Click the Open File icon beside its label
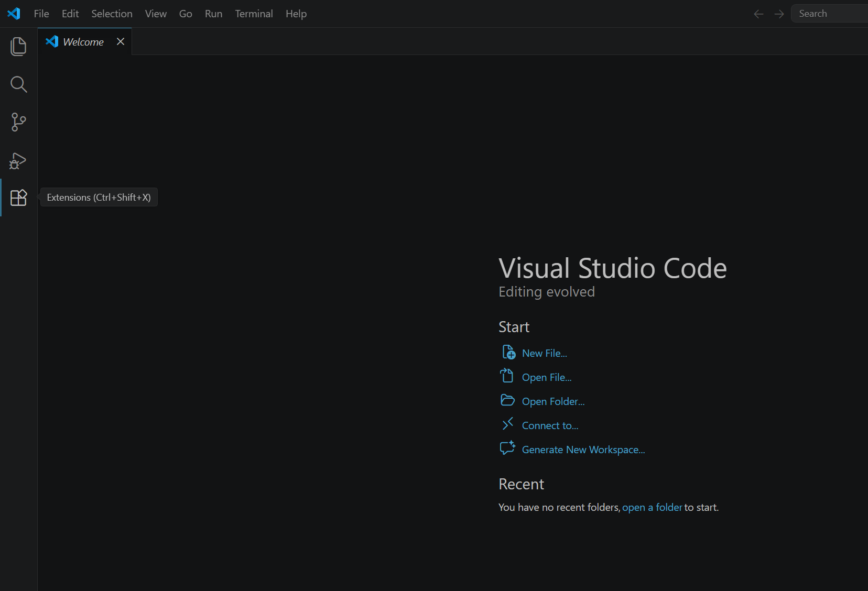The image size is (868, 591). point(507,376)
